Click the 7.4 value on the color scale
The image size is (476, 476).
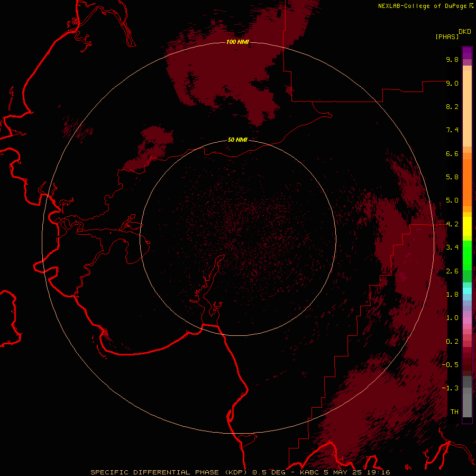pos(452,130)
